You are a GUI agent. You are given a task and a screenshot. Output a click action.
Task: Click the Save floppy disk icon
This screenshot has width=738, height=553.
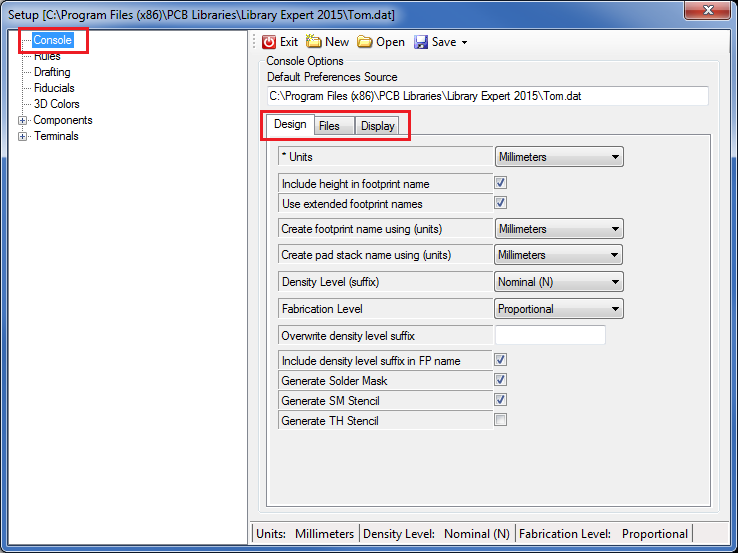pyautogui.click(x=421, y=42)
